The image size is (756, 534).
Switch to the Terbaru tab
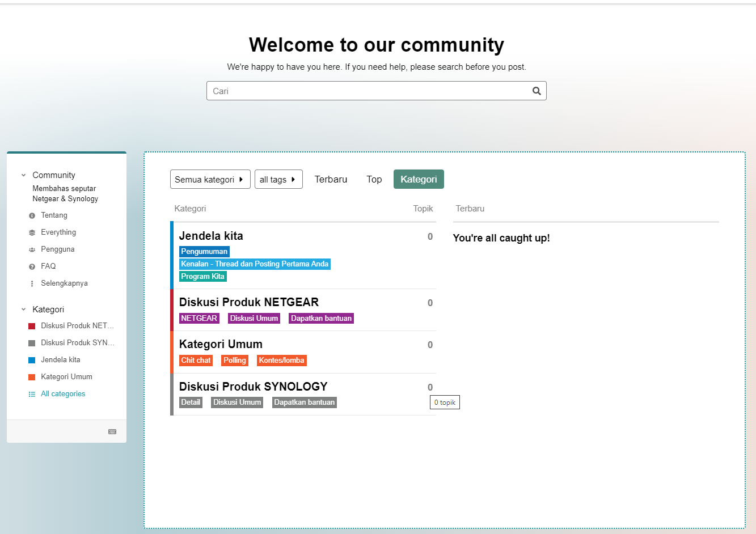(331, 179)
